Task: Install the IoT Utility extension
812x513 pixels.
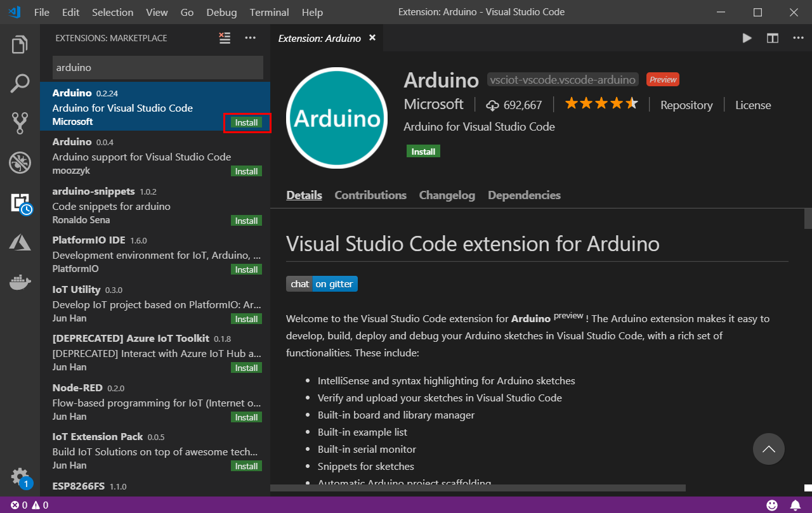Action: click(x=246, y=319)
